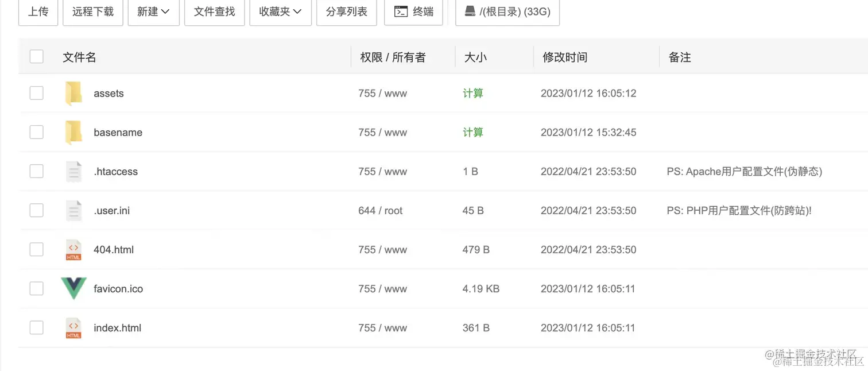Viewport: 868px width, 371px height.
Task: Click the 权限 / 所有者 column header
Action: click(393, 57)
